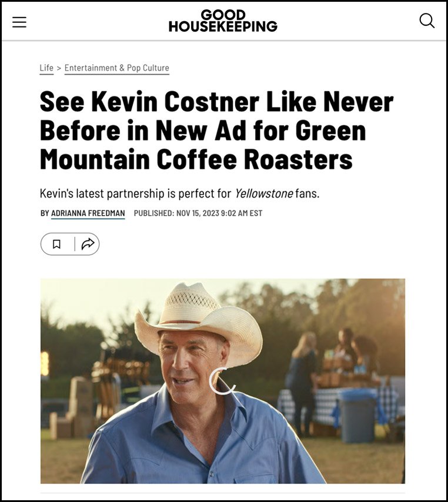Click the search magnifier icon
Screen dimensions: 448x502
point(427,21)
